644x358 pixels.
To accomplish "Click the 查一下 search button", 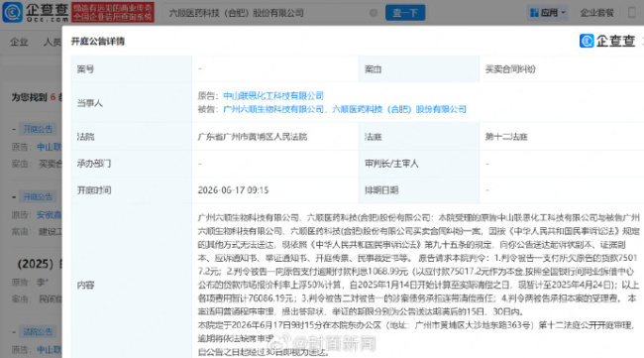I will click(405, 13).
